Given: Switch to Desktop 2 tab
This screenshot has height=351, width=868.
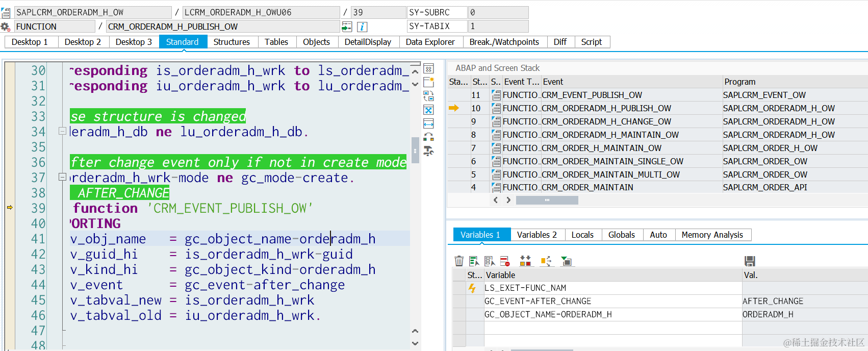Looking at the screenshot, I should click(83, 42).
